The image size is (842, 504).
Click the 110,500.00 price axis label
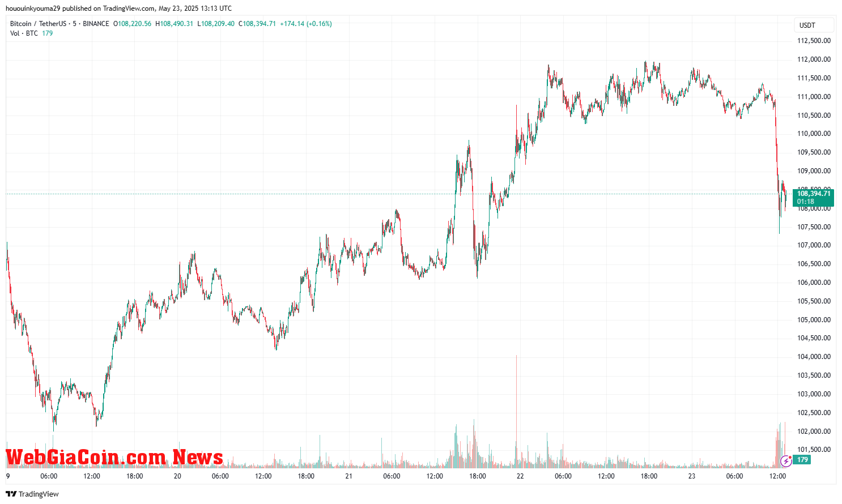(x=814, y=116)
